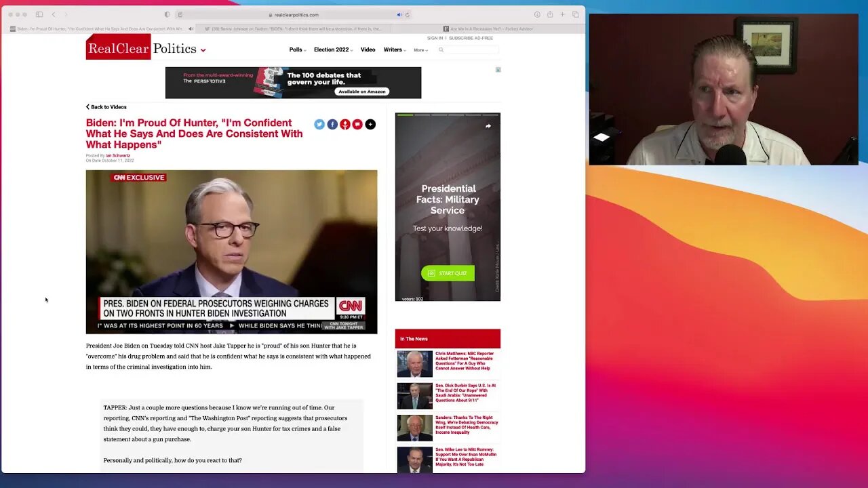Click the Bernie Sanders story thumbnail
The width and height of the screenshot is (868, 488).
414,428
